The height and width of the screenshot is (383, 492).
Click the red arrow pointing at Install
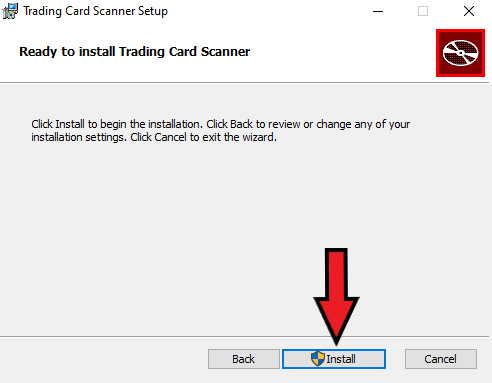pos(336,296)
